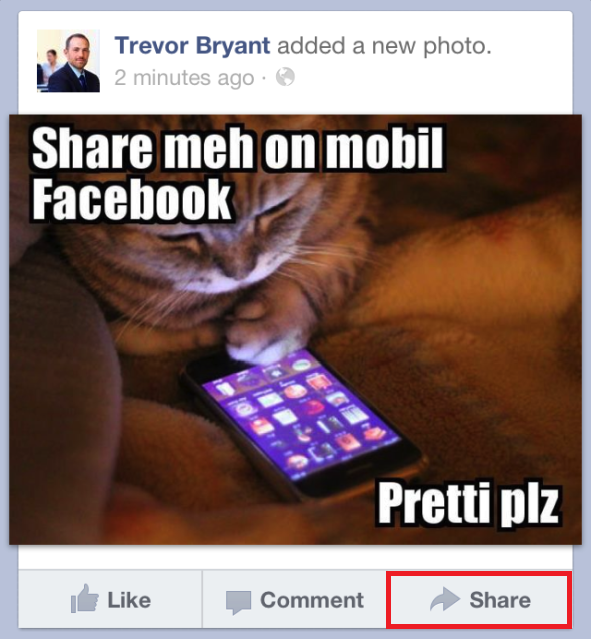
Task: Click the 'Facebook' word in meme caption
Action: (132, 200)
